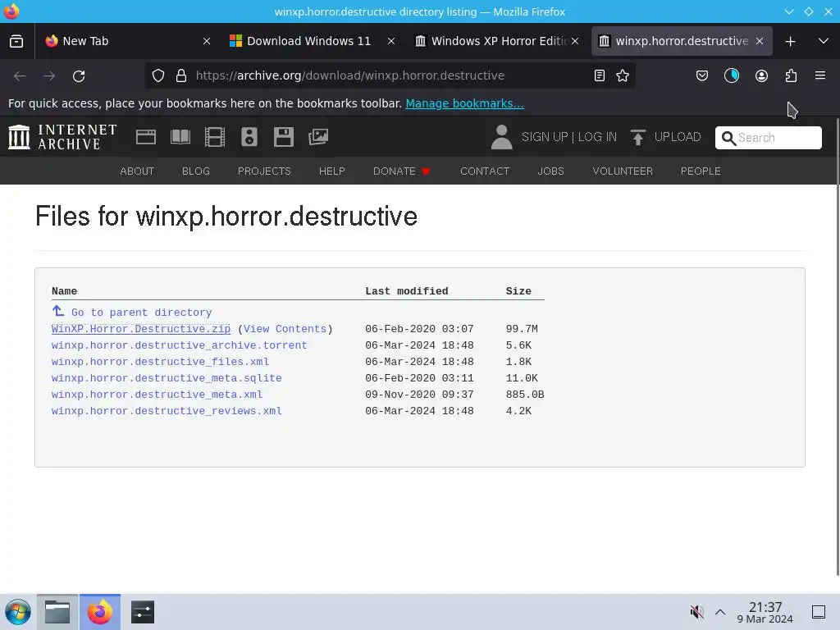Close the Download Windows 11 tab
This screenshot has width=840, height=630.
pyautogui.click(x=391, y=41)
